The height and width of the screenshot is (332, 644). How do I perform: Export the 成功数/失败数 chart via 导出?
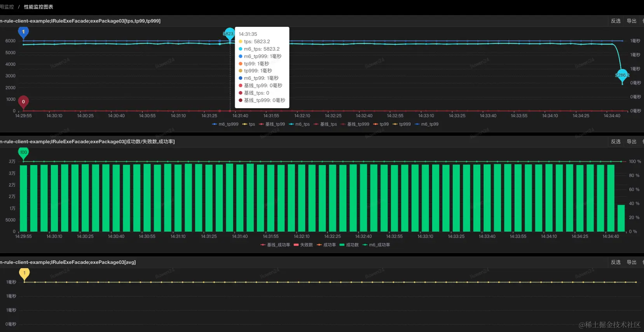click(x=632, y=142)
